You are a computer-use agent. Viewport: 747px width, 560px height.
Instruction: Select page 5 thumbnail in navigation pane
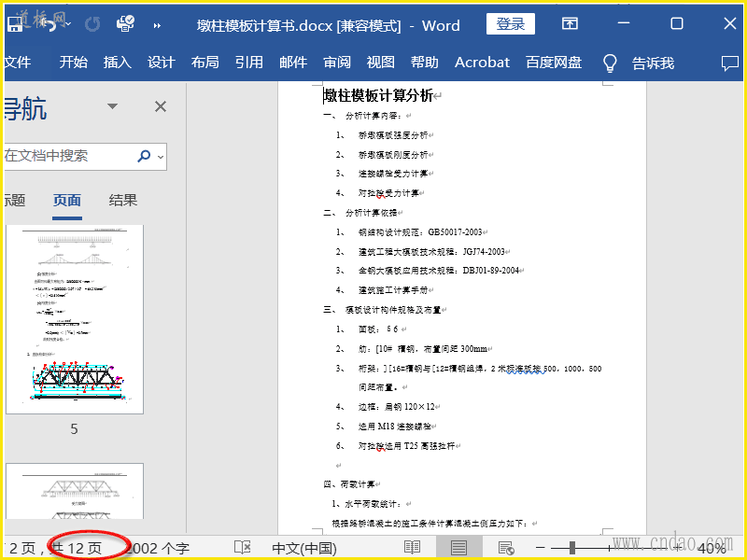coord(75,319)
